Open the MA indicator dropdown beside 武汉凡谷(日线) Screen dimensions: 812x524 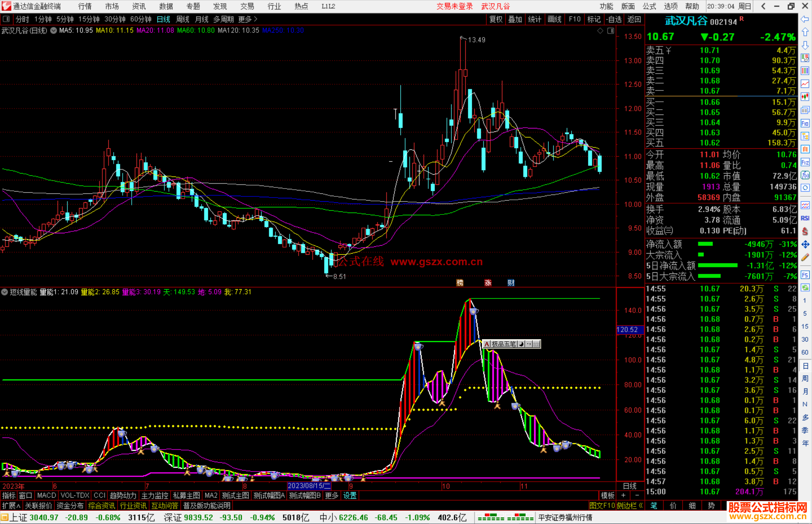pos(53,31)
